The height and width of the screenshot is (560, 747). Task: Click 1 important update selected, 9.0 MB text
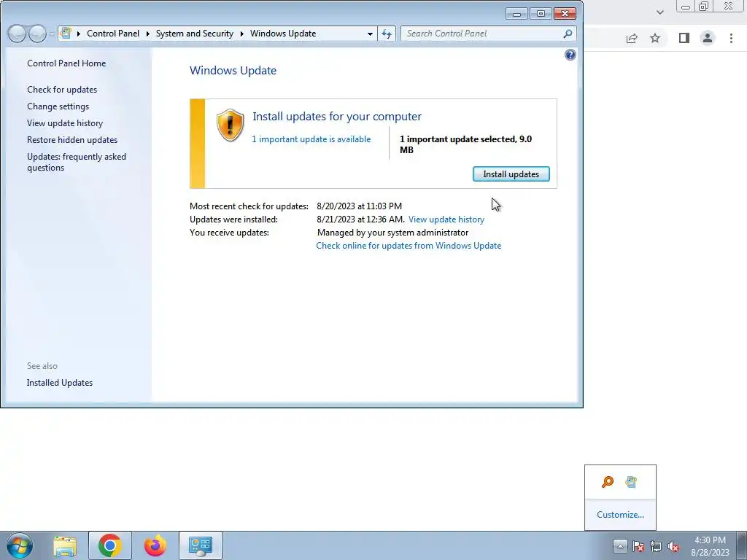465,144
